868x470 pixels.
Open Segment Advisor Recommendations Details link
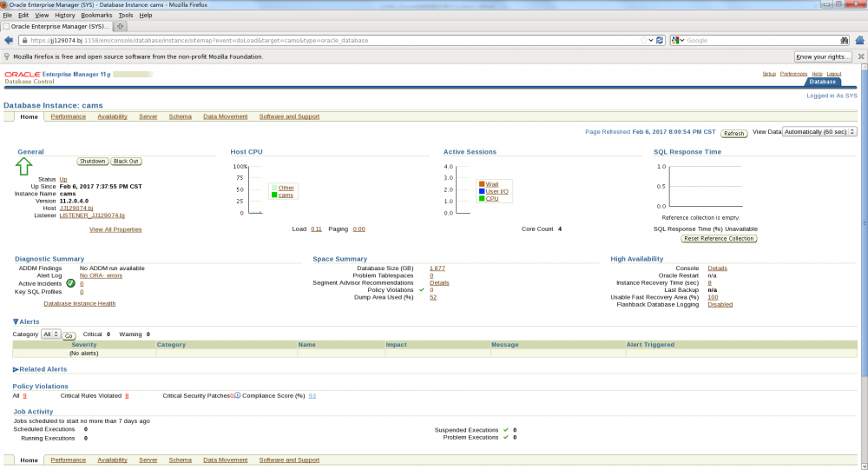pos(439,282)
